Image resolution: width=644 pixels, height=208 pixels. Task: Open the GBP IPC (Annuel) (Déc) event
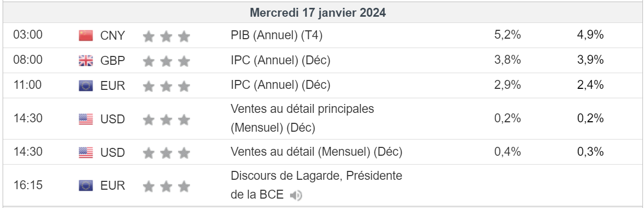pos(280,61)
